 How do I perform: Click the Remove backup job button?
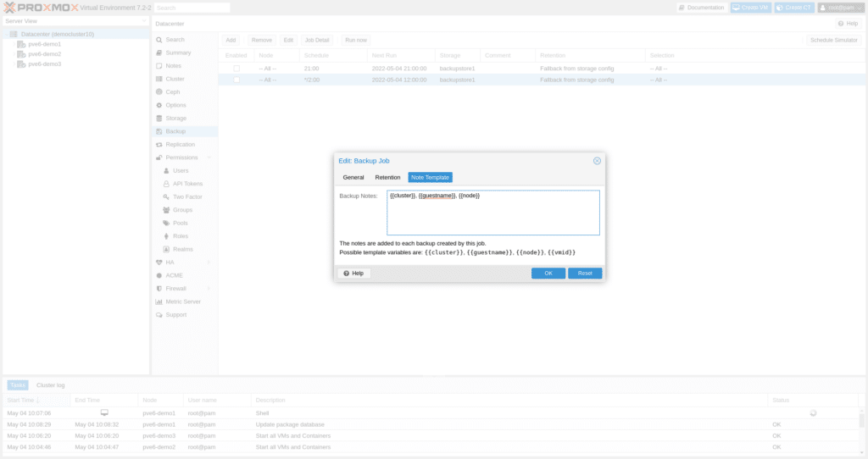pyautogui.click(x=262, y=40)
